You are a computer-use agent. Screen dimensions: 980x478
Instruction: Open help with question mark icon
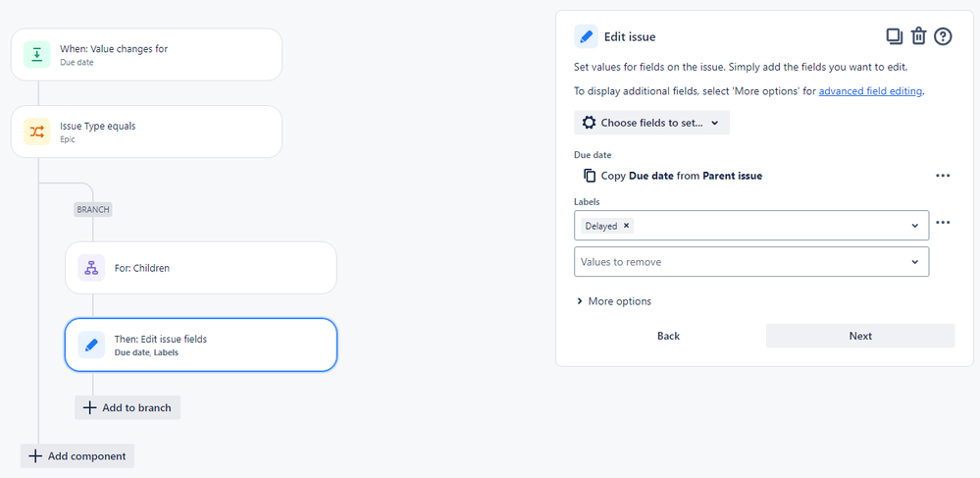point(943,36)
